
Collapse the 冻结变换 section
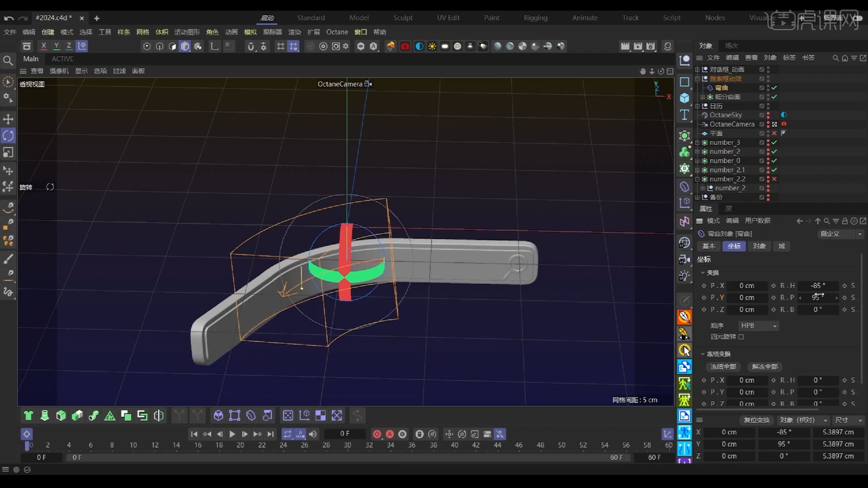pyautogui.click(x=703, y=354)
